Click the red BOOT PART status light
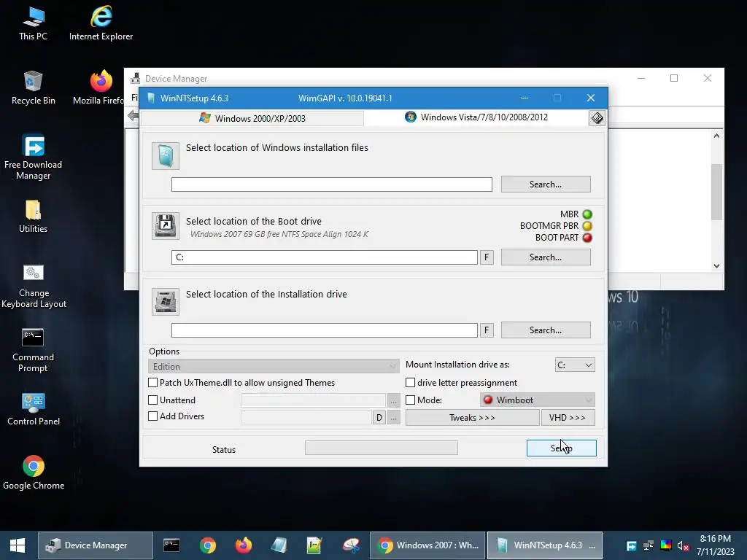 click(x=587, y=238)
